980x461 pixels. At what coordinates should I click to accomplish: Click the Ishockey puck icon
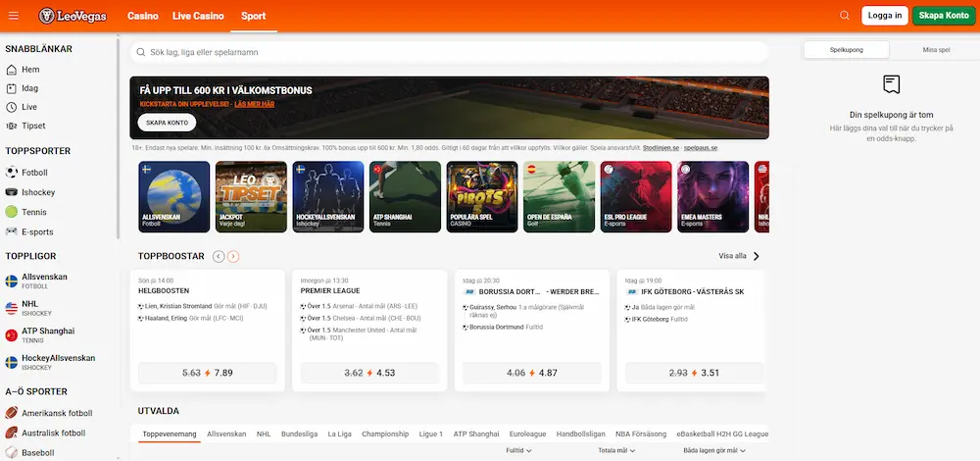(11, 192)
